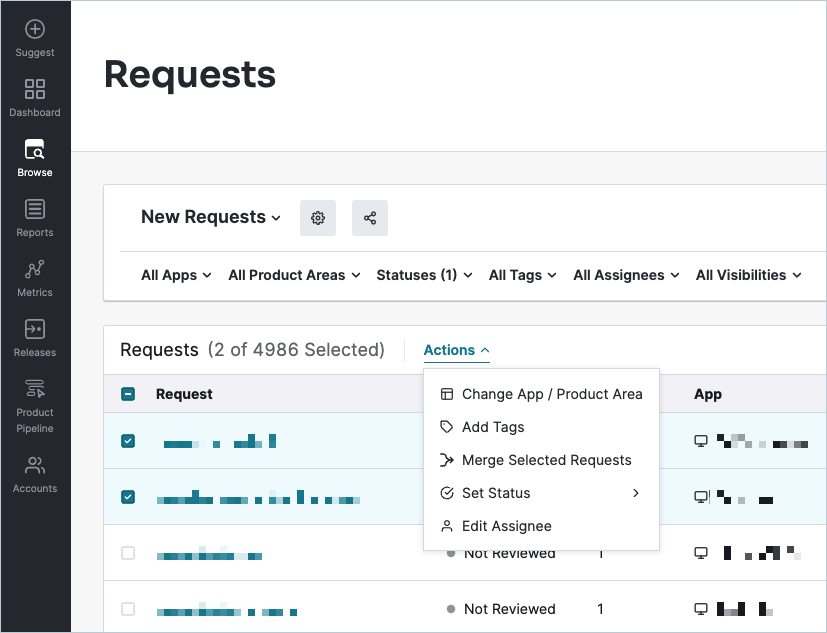Open the All Tags filter dropdown
The width and height of the screenshot is (827, 633).
[x=522, y=275]
